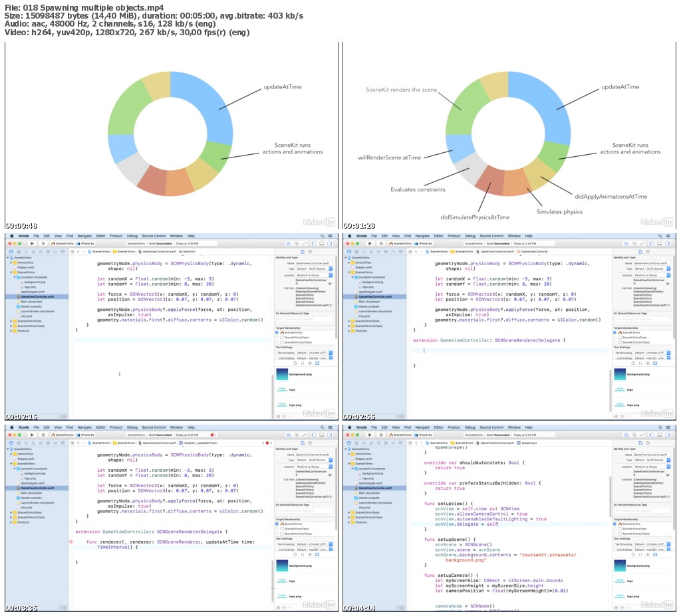The width and height of the screenshot is (681, 616).
Task: Open Navigate menu in 00:04:14 frame
Action: coord(422,427)
